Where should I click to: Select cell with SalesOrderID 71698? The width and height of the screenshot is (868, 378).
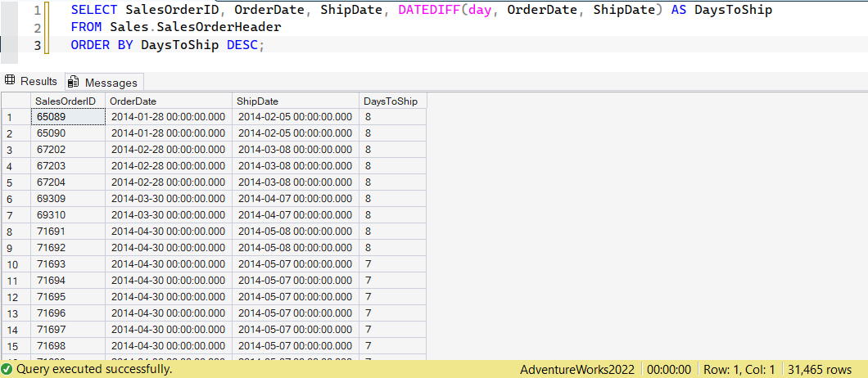click(68, 346)
